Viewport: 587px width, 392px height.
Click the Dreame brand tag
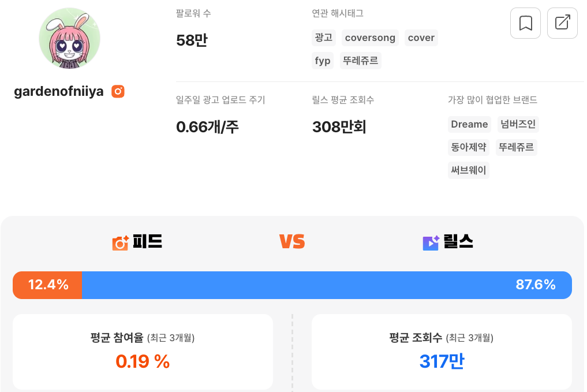coord(469,124)
